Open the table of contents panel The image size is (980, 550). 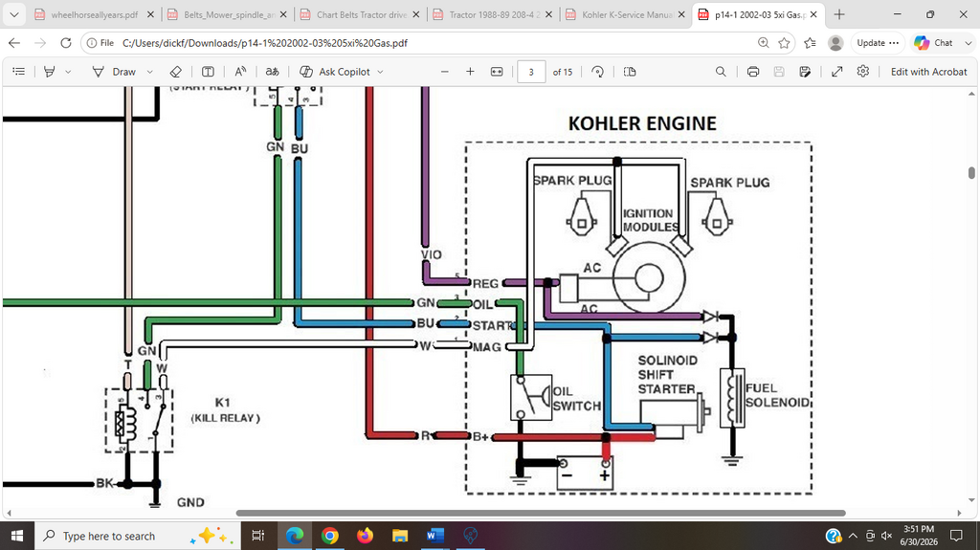(x=19, y=72)
